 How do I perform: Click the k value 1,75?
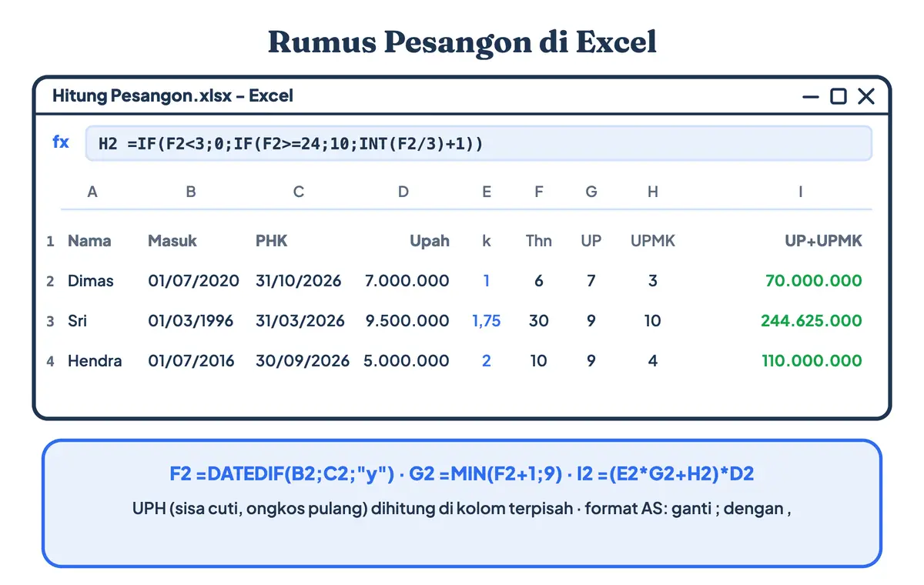point(487,321)
